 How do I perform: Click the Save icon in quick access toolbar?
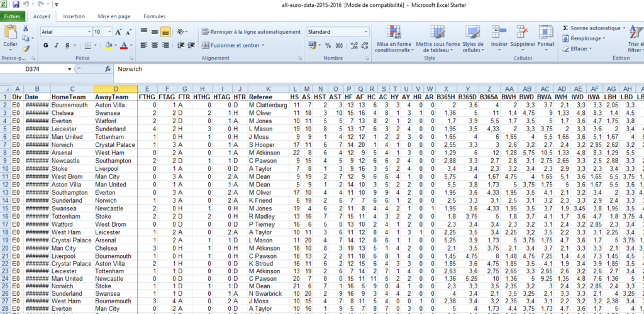click(x=16, y=4)
